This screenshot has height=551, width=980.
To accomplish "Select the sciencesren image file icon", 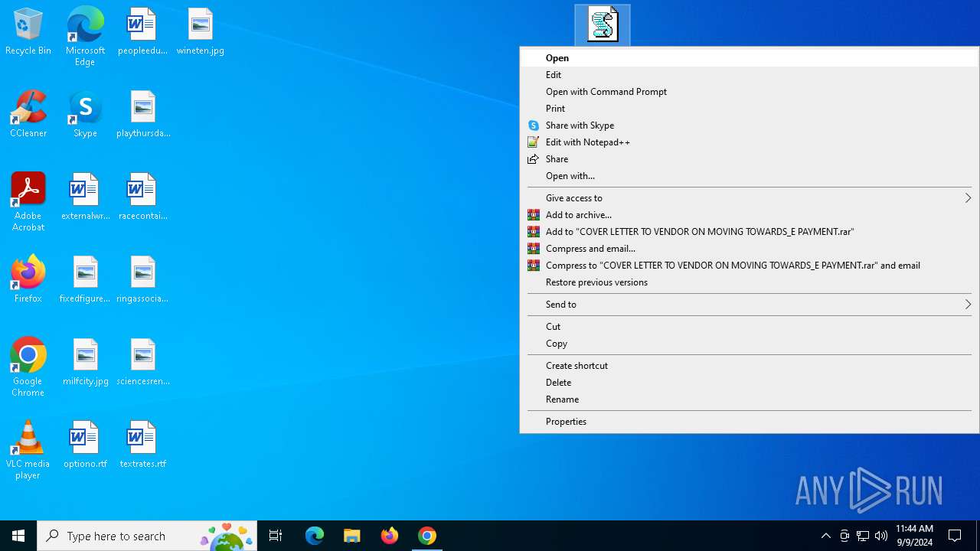I will pyautogui.click(x=143, y=363).
